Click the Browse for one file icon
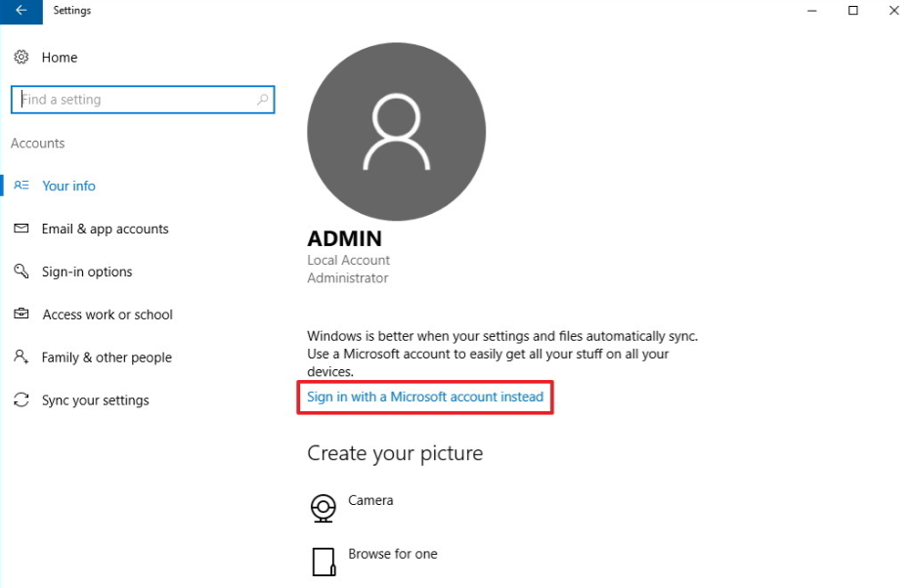The width and height of the screenshot is (907, 588). tap(324, 562)
